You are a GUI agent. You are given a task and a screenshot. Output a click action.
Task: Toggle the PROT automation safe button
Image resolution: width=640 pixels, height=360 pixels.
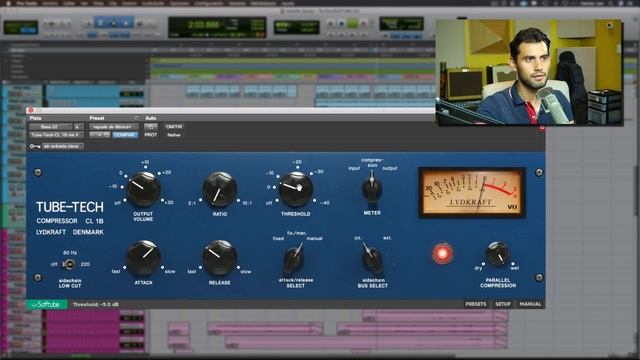(x=150, y=135)
